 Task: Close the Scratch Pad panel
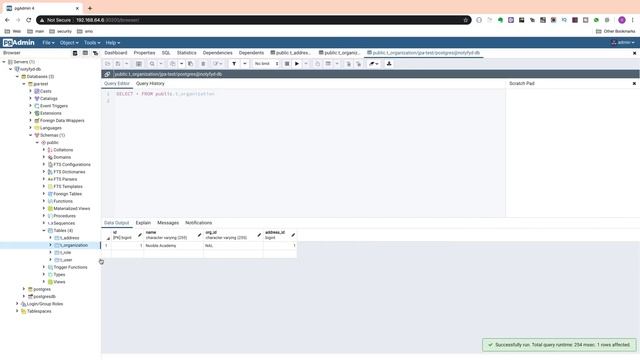click(634, 83)
